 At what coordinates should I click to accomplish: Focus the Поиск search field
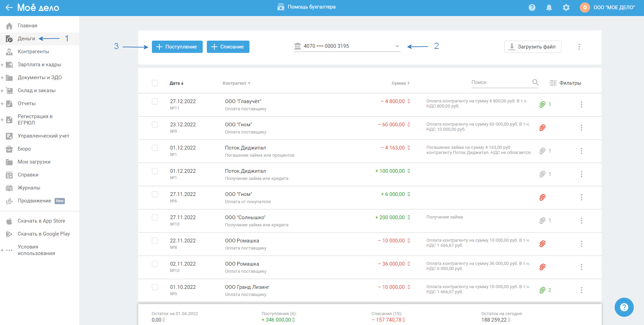click(500, 82)
